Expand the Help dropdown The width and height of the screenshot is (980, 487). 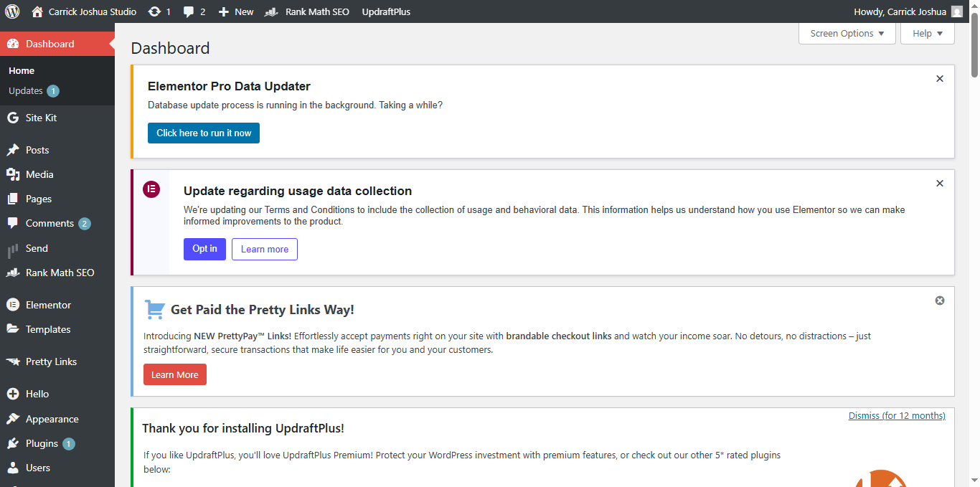point(927,33)
